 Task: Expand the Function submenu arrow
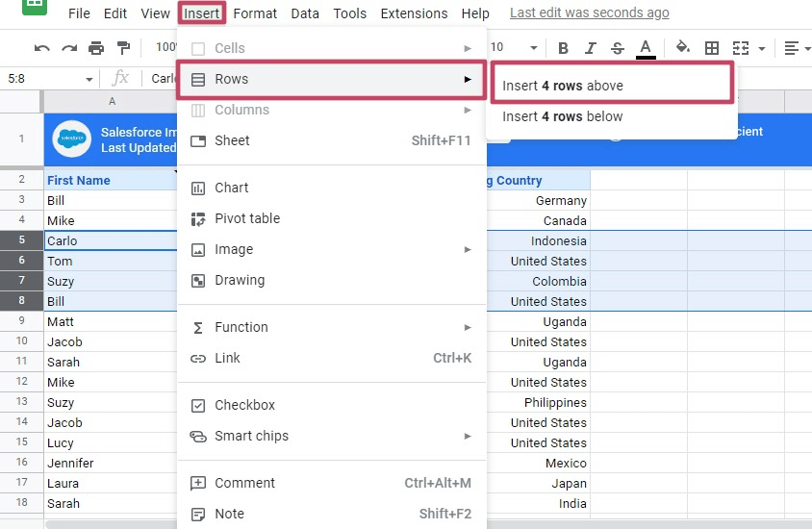pyautogui.click(x=468, y=327)
